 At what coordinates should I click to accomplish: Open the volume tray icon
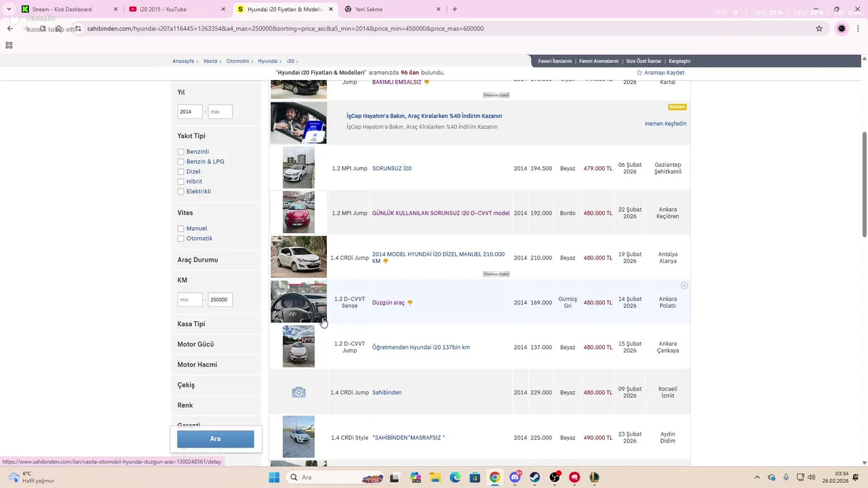pyautogui.click(x=812, y=477)
